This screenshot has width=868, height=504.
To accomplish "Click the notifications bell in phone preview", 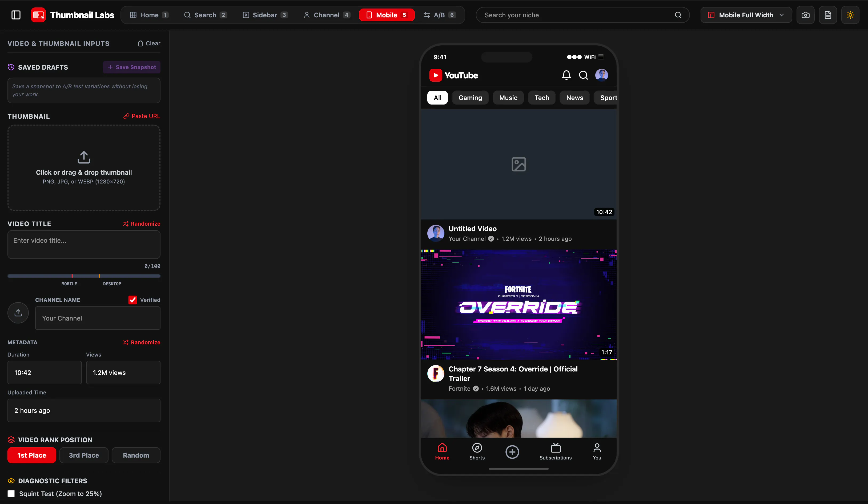I will (x=566, y=75).
